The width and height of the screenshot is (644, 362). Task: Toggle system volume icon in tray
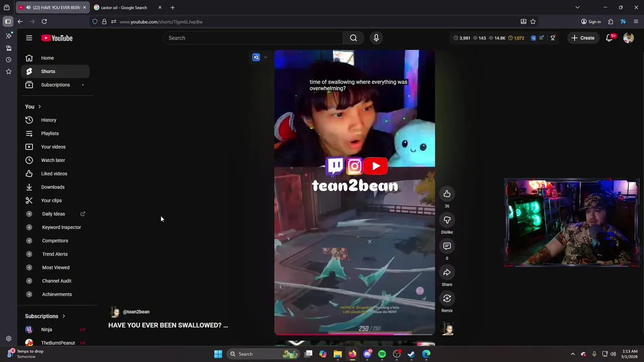[x=613, y=354]
